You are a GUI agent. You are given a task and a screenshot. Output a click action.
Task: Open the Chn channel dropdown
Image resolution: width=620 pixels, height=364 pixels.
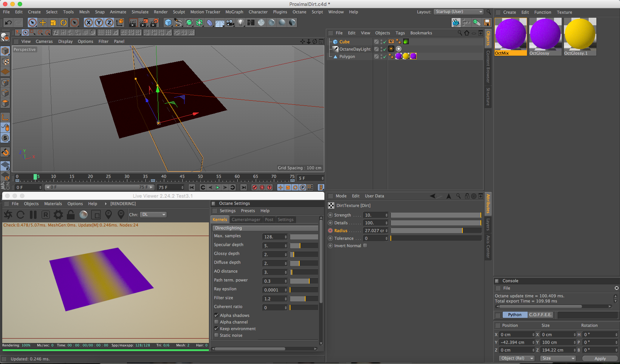[x=154, y=215]
